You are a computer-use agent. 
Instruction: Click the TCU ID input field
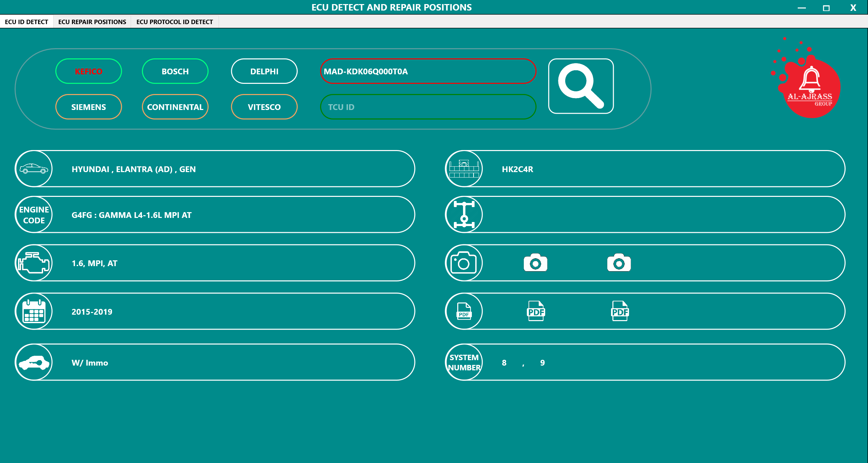[428, 107]
